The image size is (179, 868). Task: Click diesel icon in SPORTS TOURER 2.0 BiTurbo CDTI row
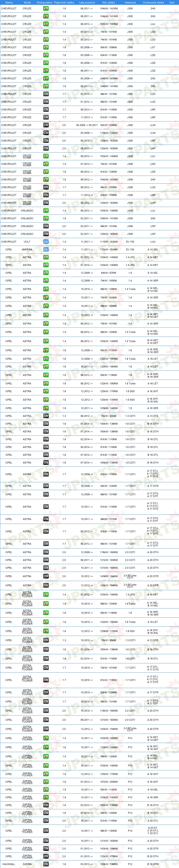[46, 729]
